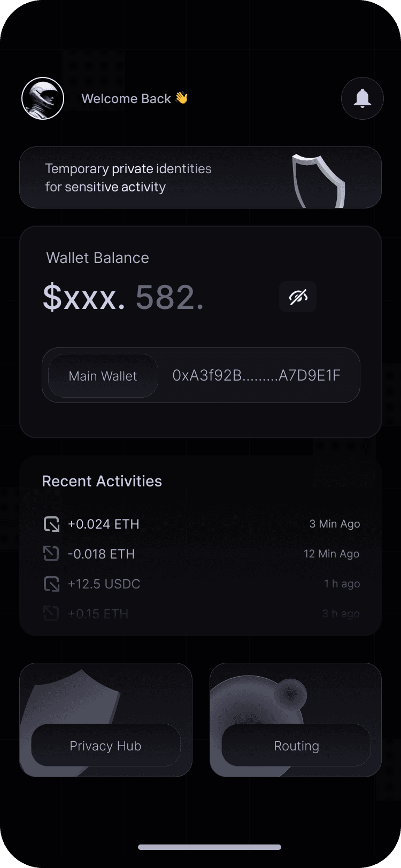Open notifications with the bell icon
The width and height of the screenshot is (401, 868).
(x=363, y=98)
